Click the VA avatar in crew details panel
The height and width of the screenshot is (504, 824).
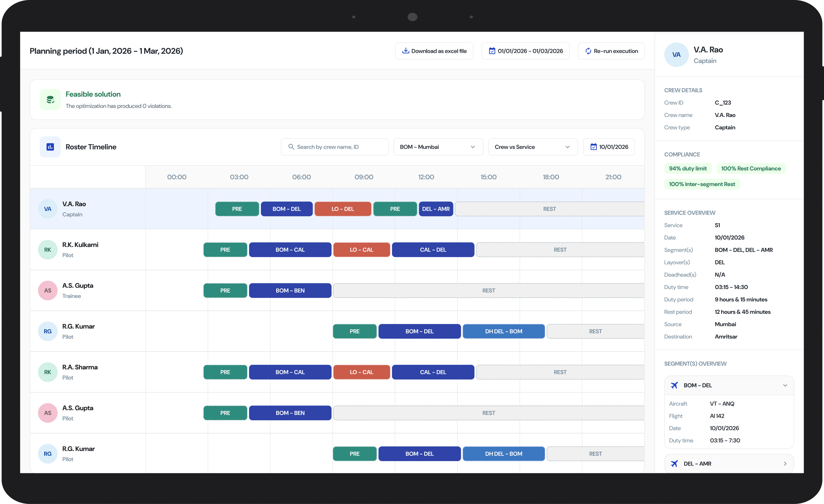point(676,55)
